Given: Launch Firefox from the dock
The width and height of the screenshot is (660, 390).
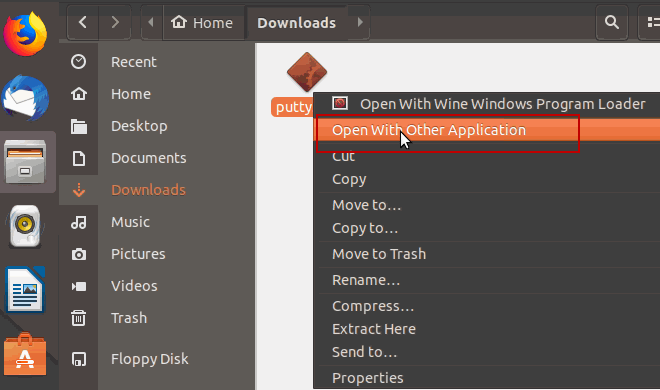Looking at the screenshot, I should (x=25, y=34).
